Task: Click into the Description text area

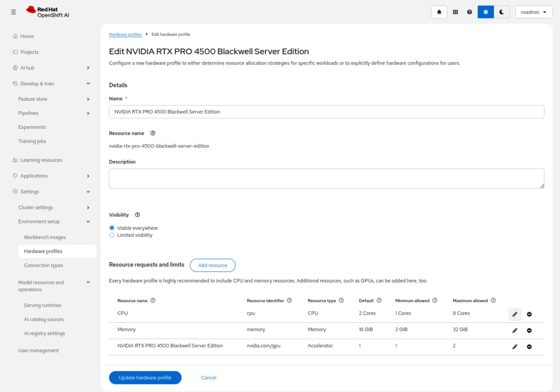Action: pyautogui.click(x=326, y=178)
